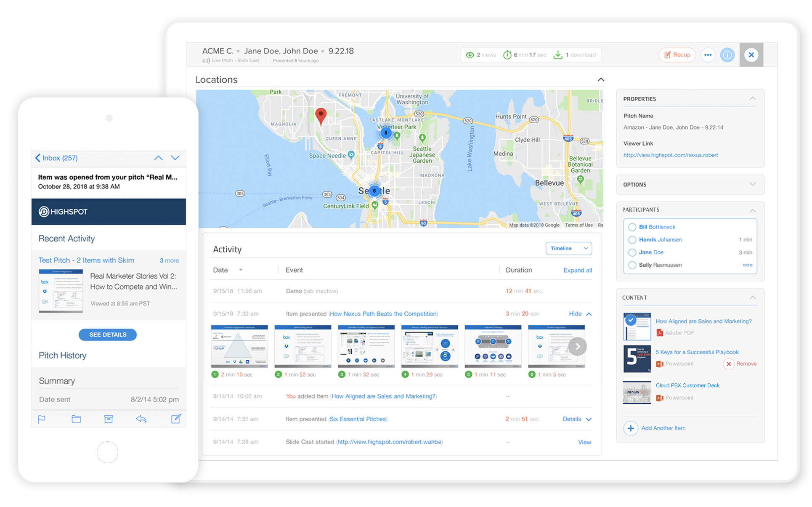The image size is (812, 507).
Task: Select Henrik Johansen radio button
Action: pos(632,240)
